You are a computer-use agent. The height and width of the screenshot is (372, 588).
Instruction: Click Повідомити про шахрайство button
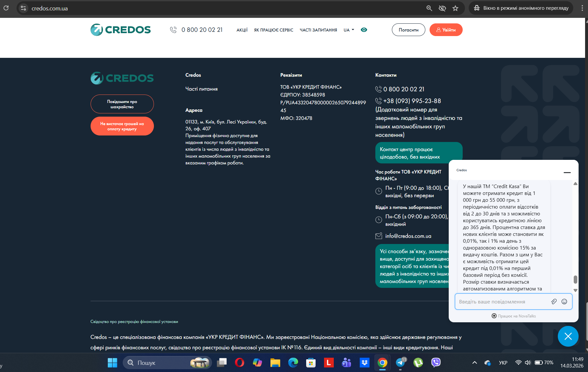click(x=122, y=104)
